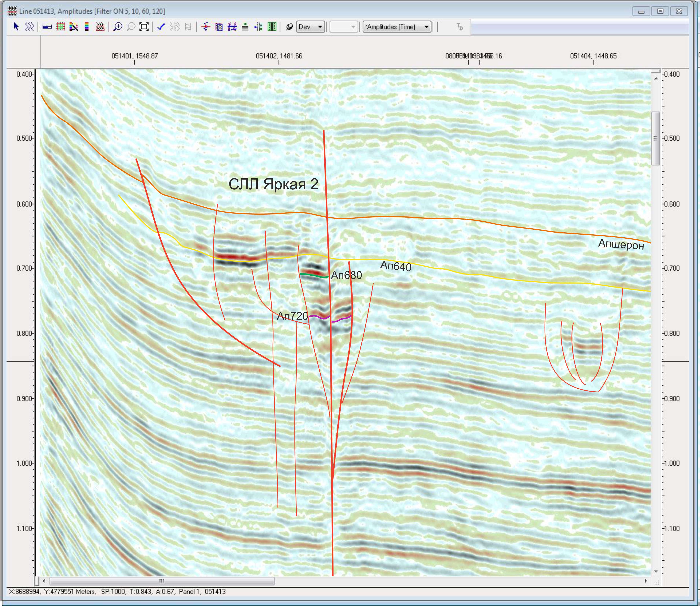The width and height of the screenshot is (700, 606).
Task: Click the TD time-depth icon
Action: [459, 27]
